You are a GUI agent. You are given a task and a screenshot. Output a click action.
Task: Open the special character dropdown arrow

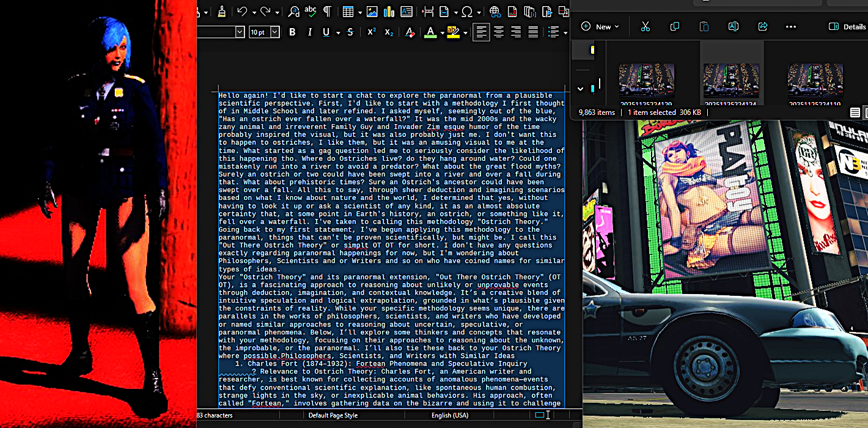(x=479, y=12)
